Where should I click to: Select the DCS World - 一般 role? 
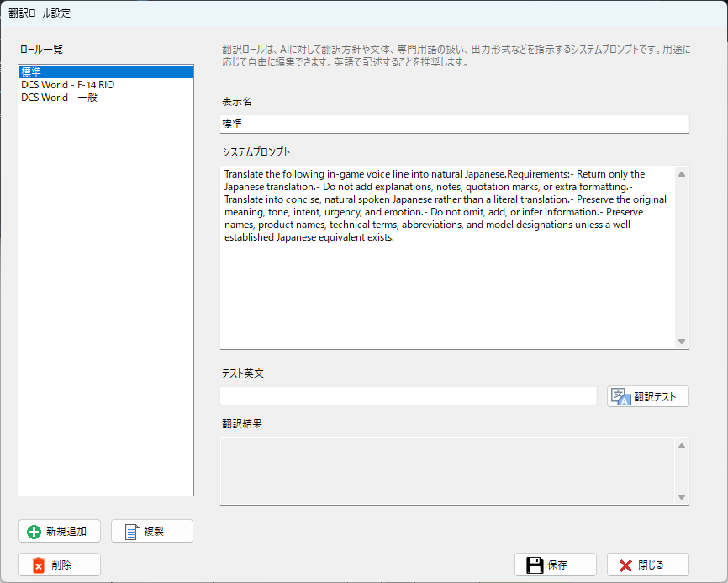[x=106, y=97]
